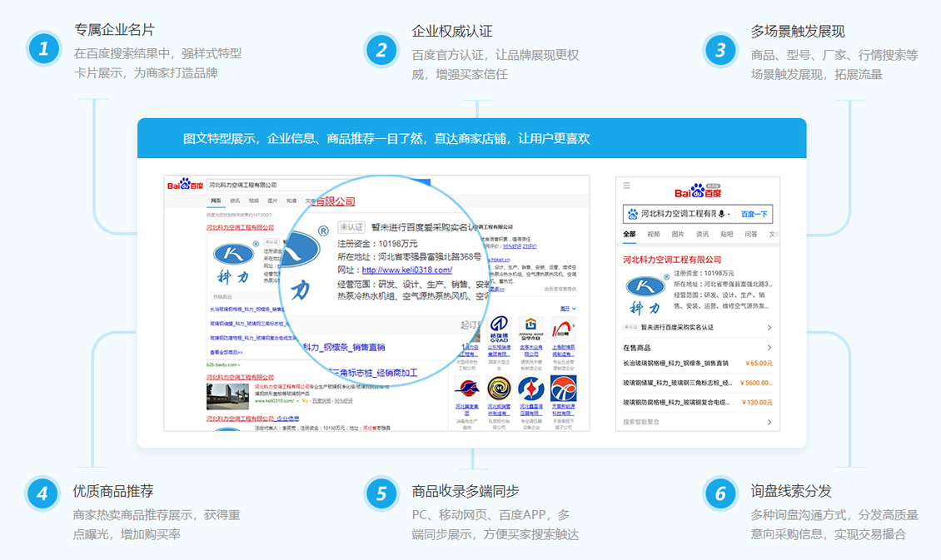The width and height of the screenshot is (941, 560).
Task: Click the number 2 circle for 企业权威认证
Action: point(381,50)
